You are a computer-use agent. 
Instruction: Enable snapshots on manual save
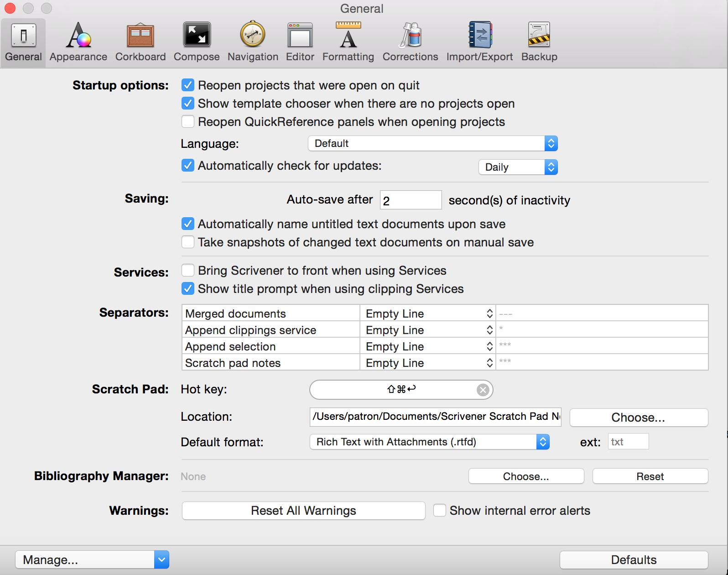point(188,242)
